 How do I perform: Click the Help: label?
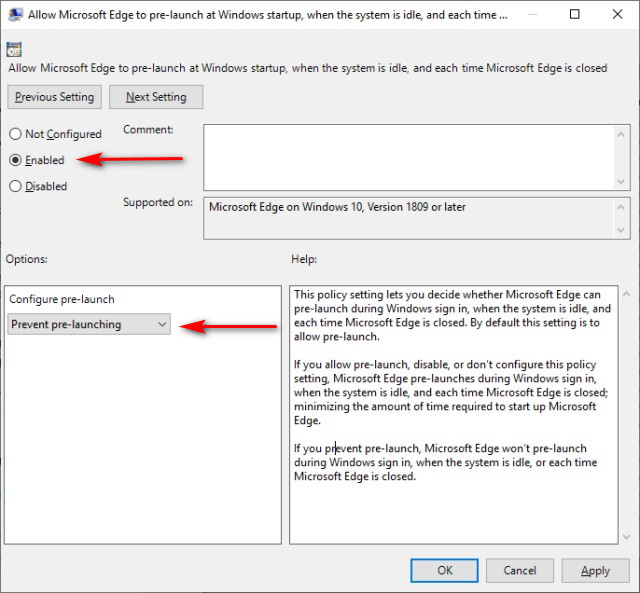[304, 259]
